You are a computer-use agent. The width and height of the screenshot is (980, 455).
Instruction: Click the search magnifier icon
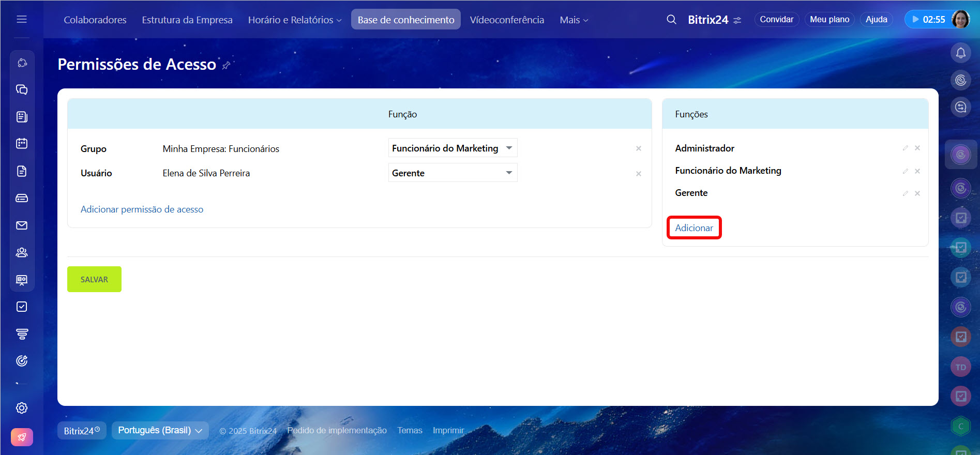[x=671, y=20]
